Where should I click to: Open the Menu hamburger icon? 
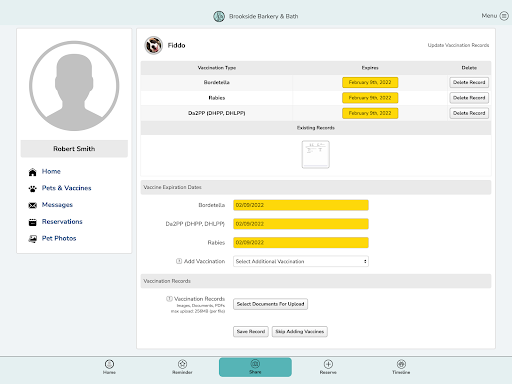pyautogui.click(x=504, y=16)
